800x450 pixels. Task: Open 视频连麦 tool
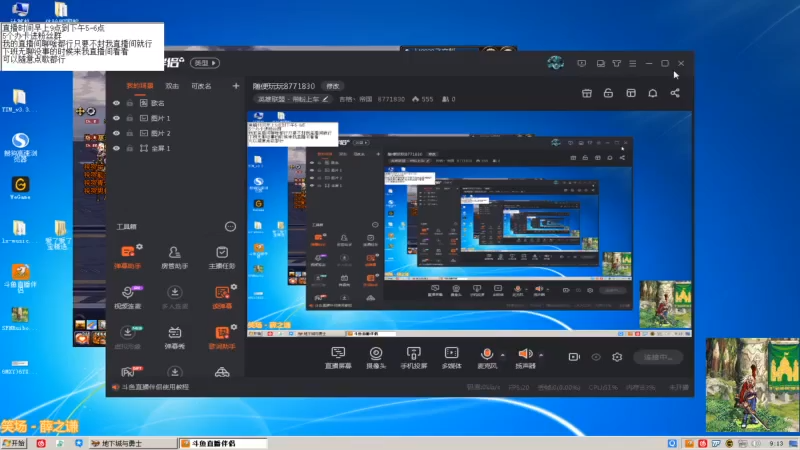[x=128, y=297]
